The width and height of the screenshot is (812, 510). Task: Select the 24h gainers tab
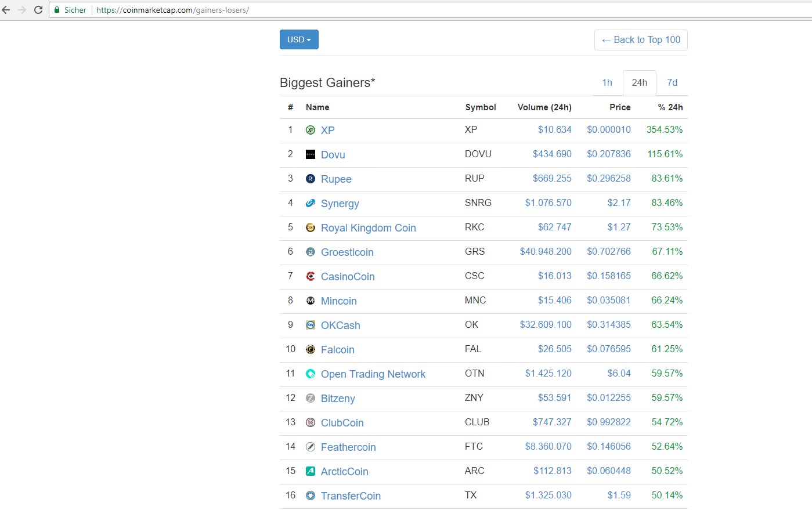coord(640,82)
